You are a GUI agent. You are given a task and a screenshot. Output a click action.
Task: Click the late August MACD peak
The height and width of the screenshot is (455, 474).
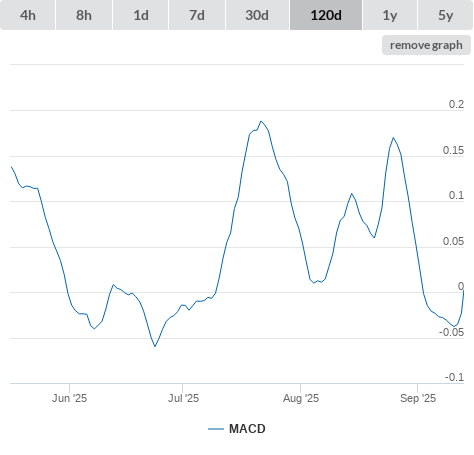[393, 137]
